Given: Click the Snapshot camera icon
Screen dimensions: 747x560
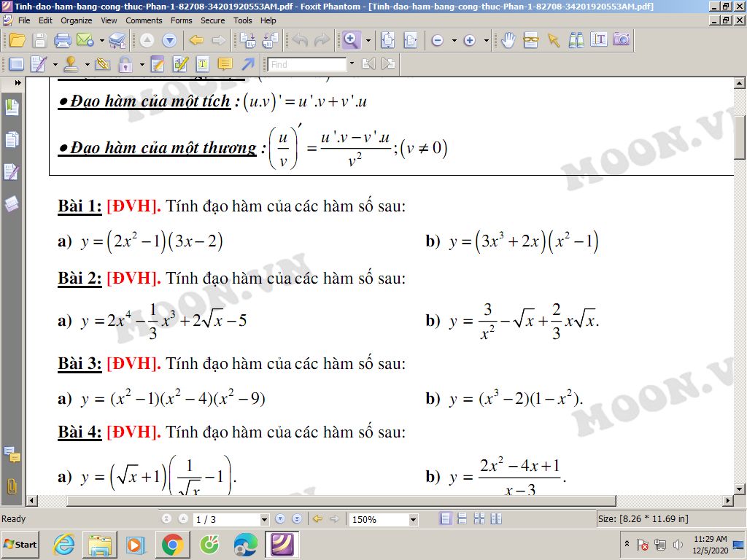Looking at the screenshot, I should 622,39.
